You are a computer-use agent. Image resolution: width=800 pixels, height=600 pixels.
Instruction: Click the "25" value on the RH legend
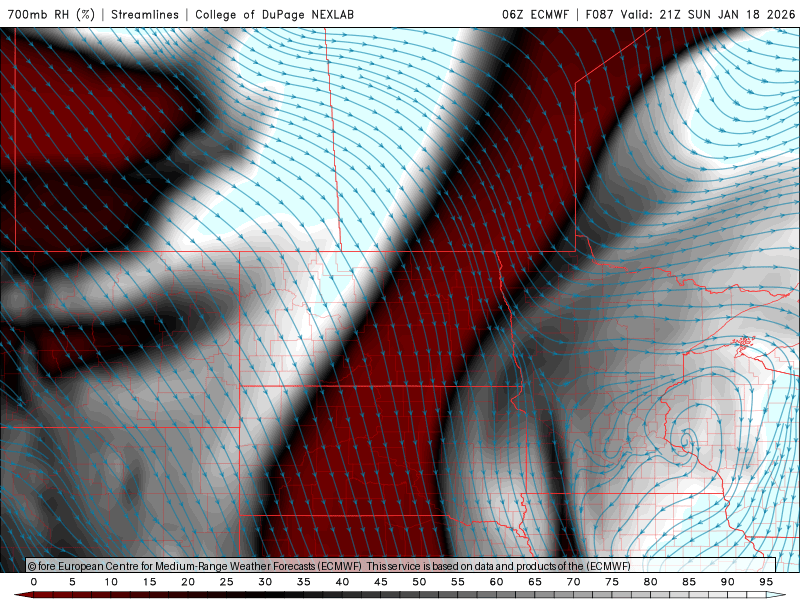point(227,582)
